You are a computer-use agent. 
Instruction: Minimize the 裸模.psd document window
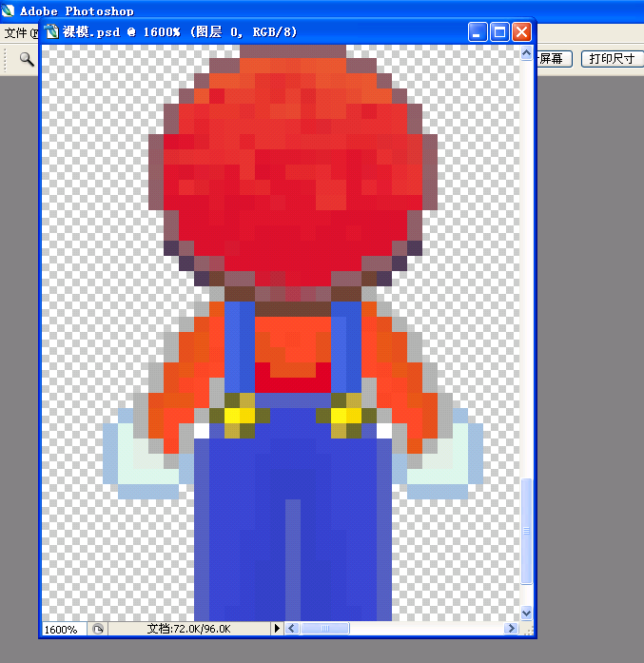point(478,31)
